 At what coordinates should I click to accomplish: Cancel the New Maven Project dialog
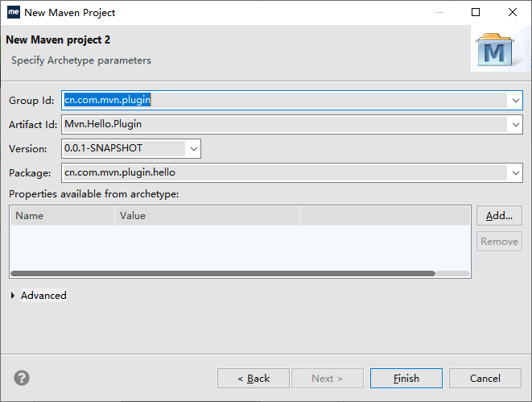coord(485,378)
